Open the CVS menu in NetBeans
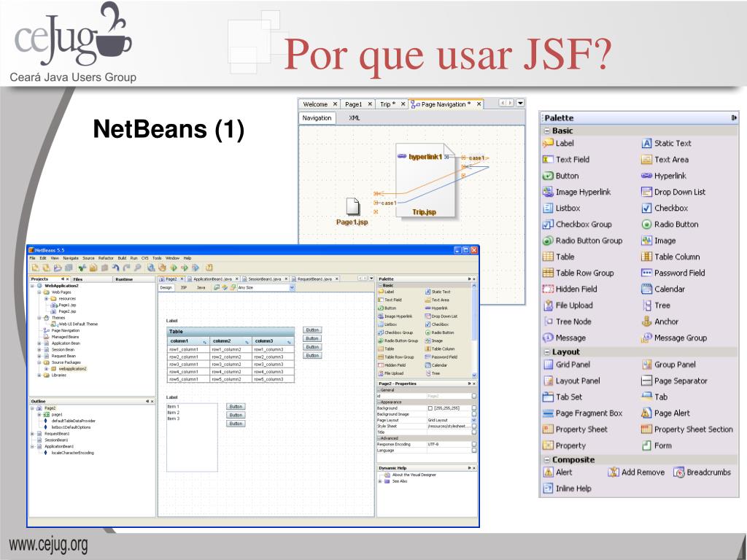Viewport: 747px width, 560px height. coord(145,258)
